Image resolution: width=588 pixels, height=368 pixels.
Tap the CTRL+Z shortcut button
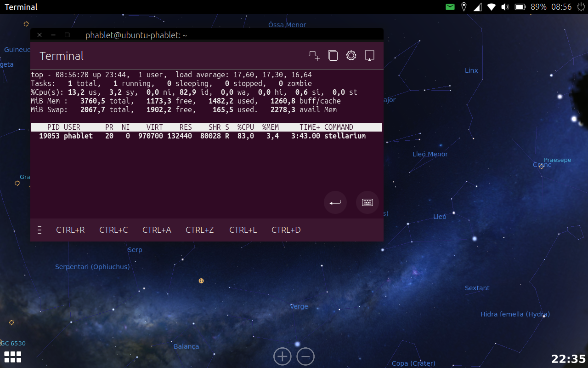tap(200, 230)
